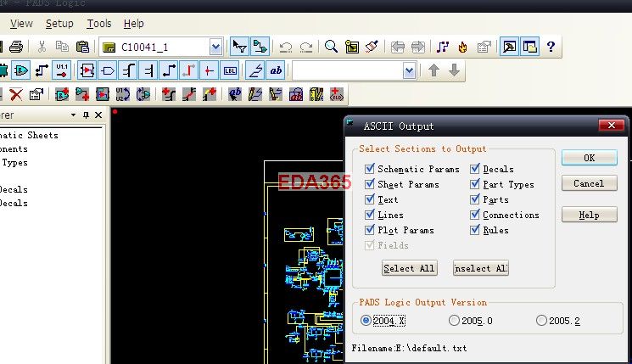Click the blue question mark Help icon
The image size is (632, 364).
point(551,47)
